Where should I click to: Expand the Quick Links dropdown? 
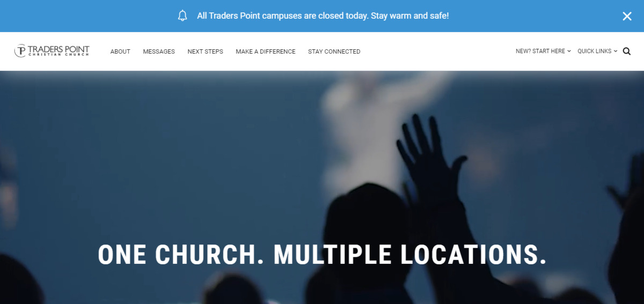tap(597, 51)
